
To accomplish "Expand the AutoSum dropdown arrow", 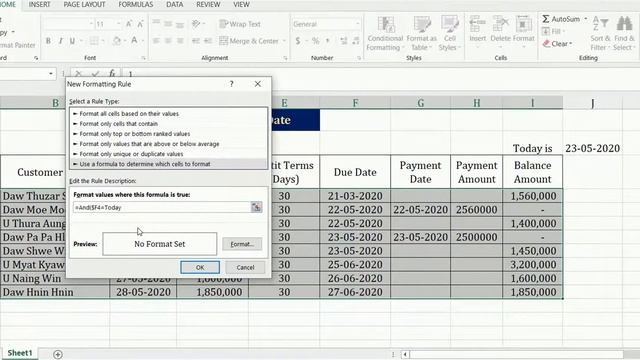I will point(586,19).
